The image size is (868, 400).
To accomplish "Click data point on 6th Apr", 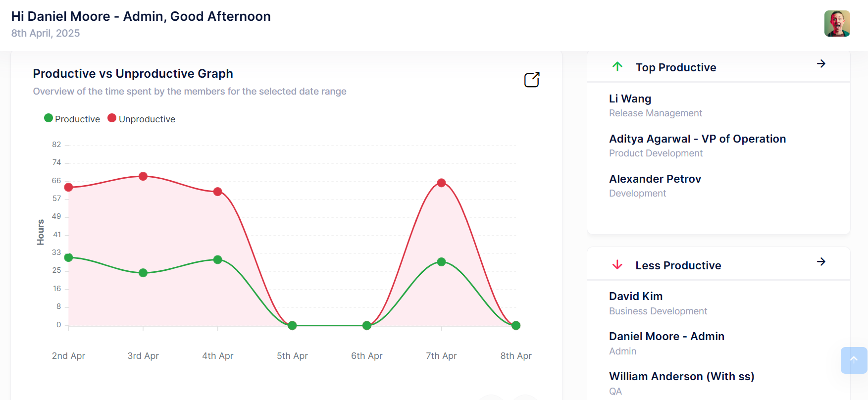I will click(367, 325).
